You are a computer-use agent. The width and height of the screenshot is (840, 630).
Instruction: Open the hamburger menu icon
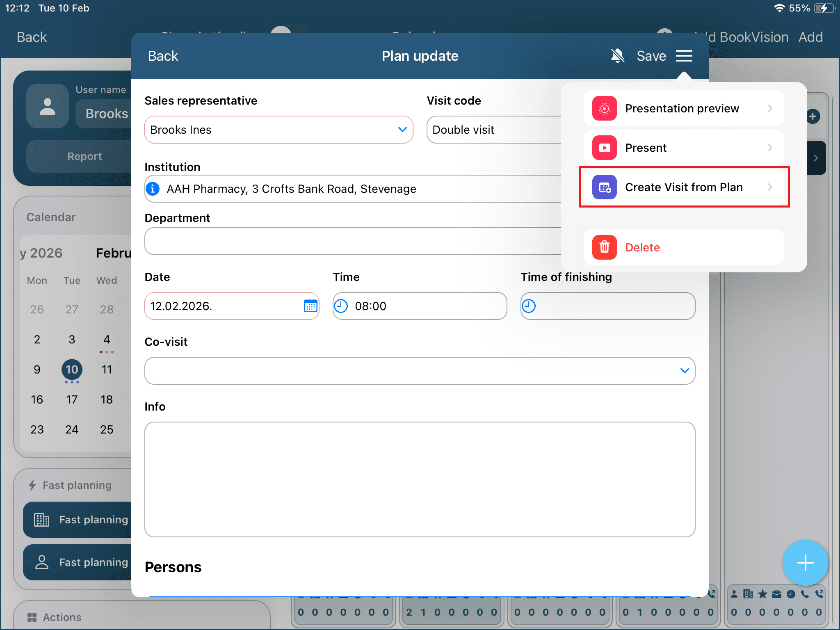pos(684,56)
